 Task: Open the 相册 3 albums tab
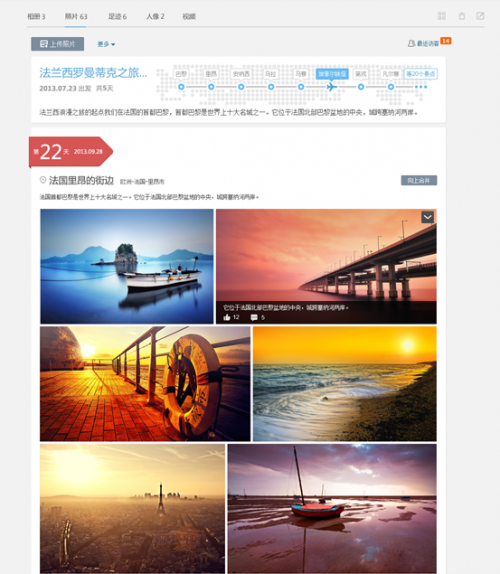coord(36,16)
